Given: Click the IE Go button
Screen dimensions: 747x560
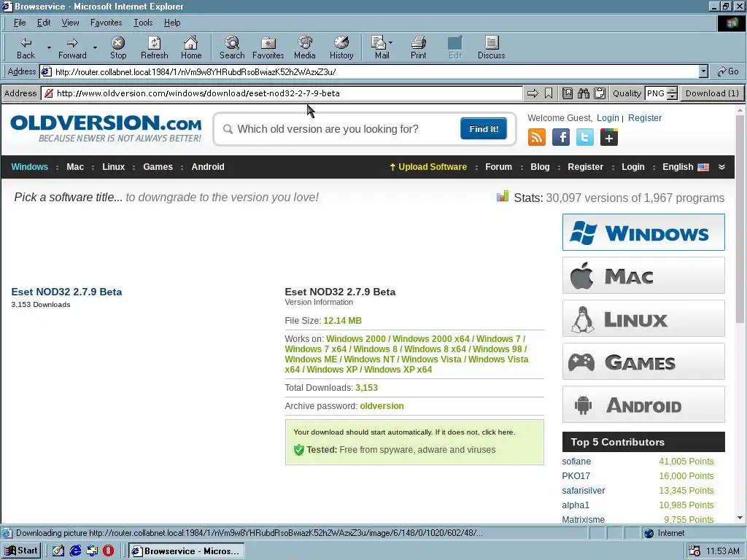Looking at the screenshot, I should click(x=728, y=71).
